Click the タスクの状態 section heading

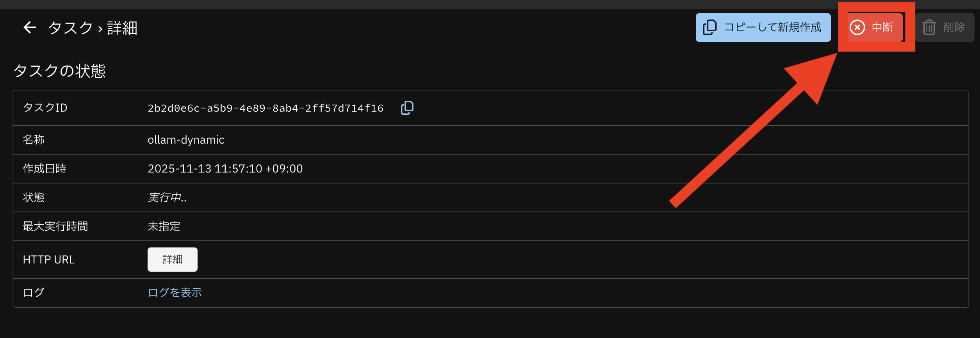pos(59,71)
